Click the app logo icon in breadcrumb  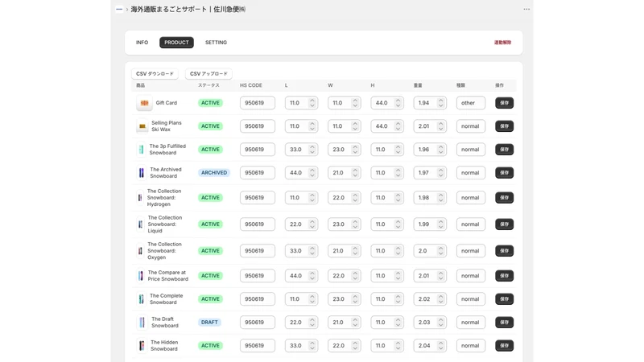(x=119, y=9)
